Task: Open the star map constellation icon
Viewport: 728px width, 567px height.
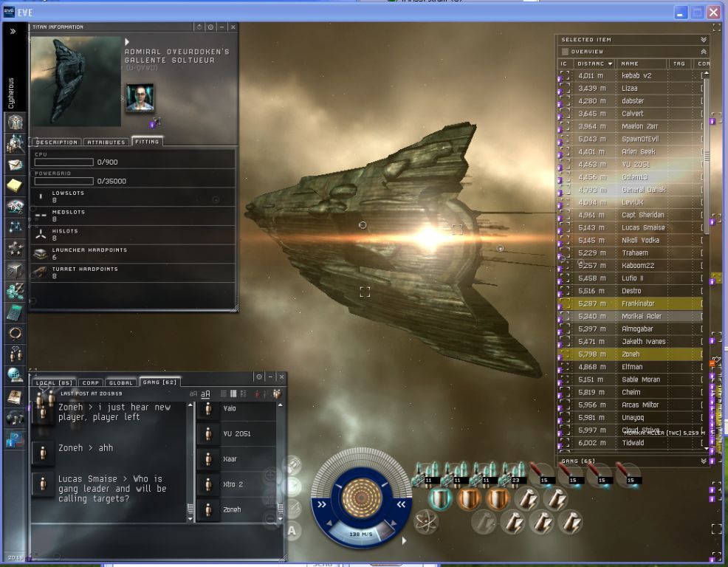Action: pos(16,227)
